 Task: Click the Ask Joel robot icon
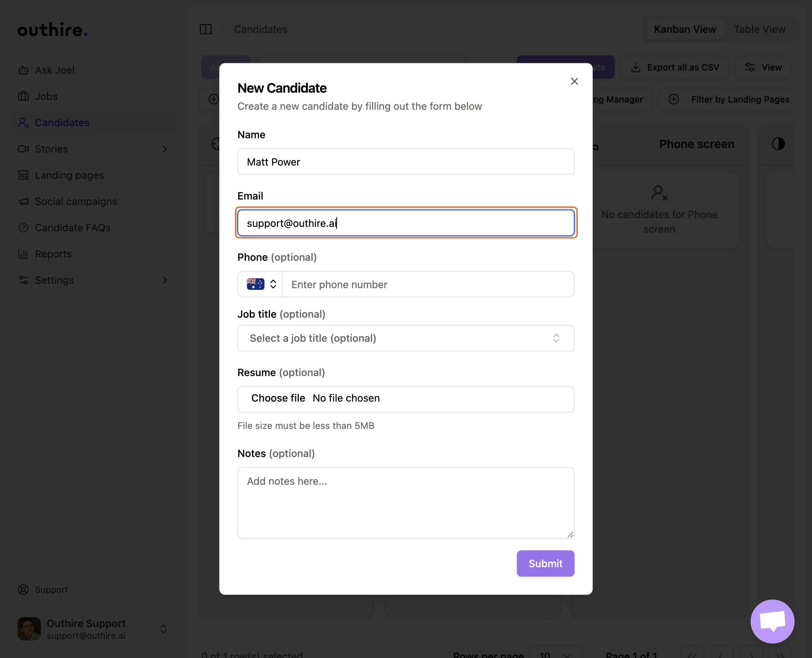pyautogui.click(x=23, y=70)
